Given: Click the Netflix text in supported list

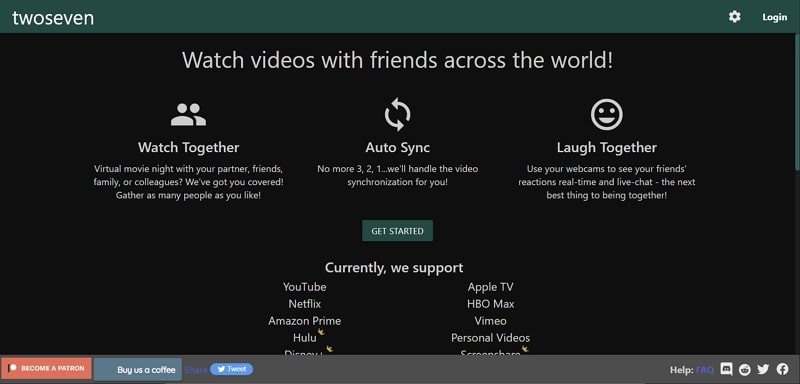Looking at the screenshot, I should click(305, 304).
